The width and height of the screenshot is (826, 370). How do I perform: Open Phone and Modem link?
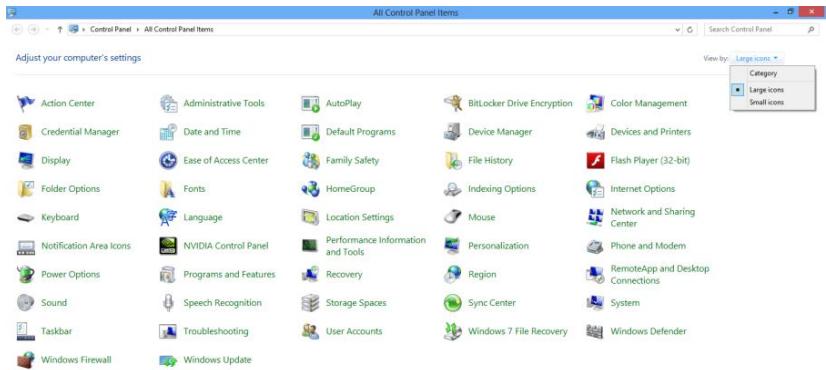tap(648, 246)
